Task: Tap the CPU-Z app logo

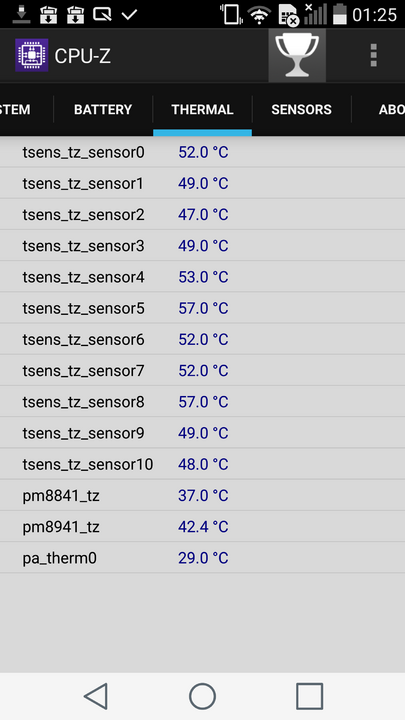Action: click(32, 56)
